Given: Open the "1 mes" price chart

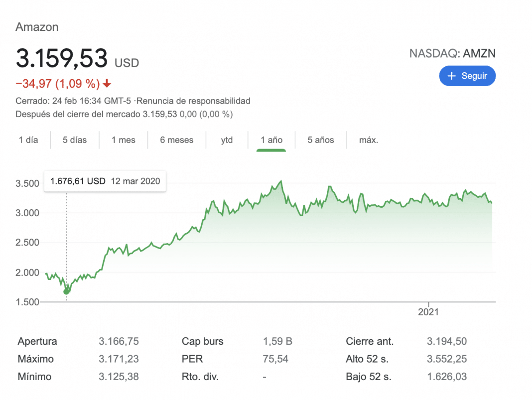Looking at the screenshot, I should 123,140.
